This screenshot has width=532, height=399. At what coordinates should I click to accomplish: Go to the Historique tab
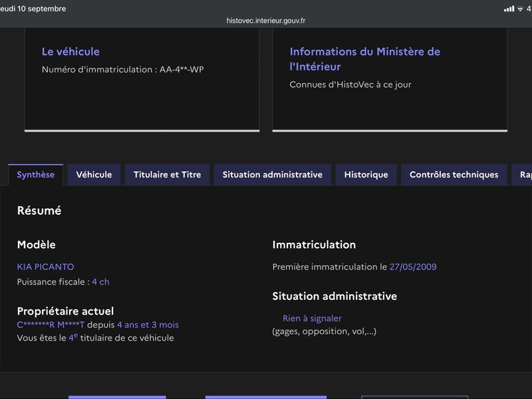pyautogui.click(x=366, y=175)
